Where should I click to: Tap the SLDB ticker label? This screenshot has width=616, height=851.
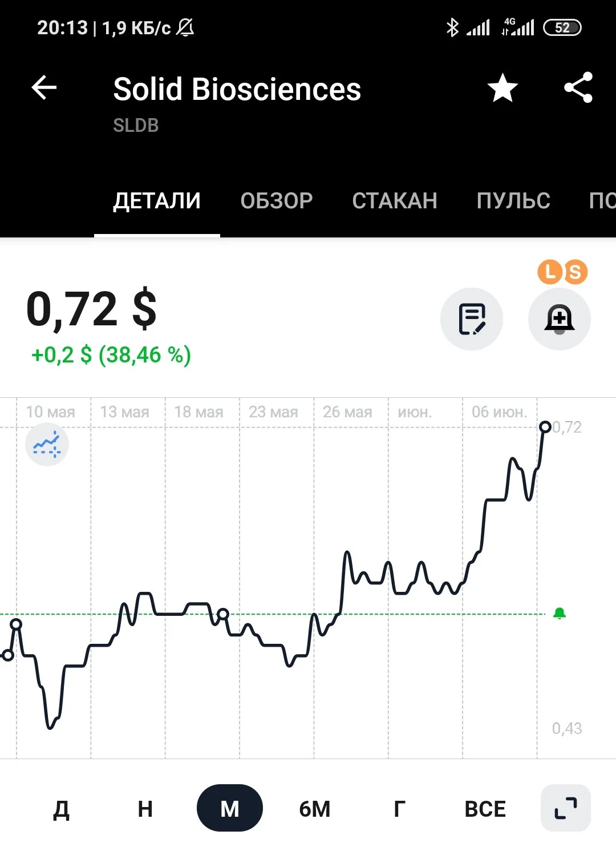pyautogui.click(x=136, y=126)
